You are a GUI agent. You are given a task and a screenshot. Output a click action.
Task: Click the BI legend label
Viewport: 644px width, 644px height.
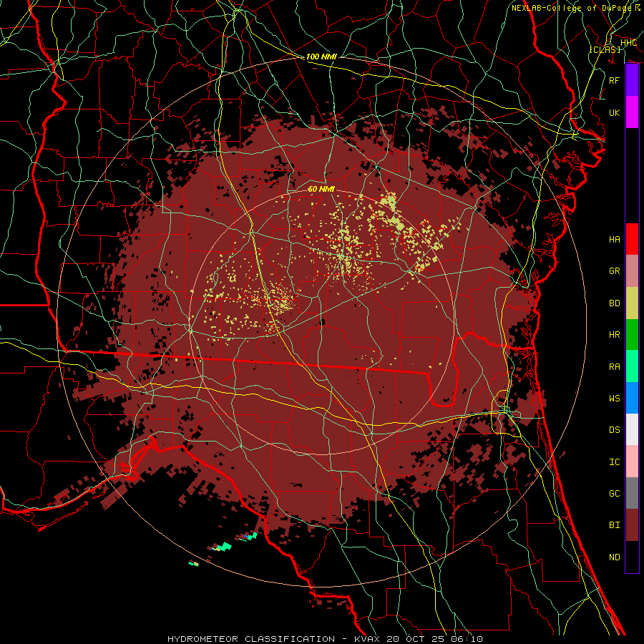614,525
